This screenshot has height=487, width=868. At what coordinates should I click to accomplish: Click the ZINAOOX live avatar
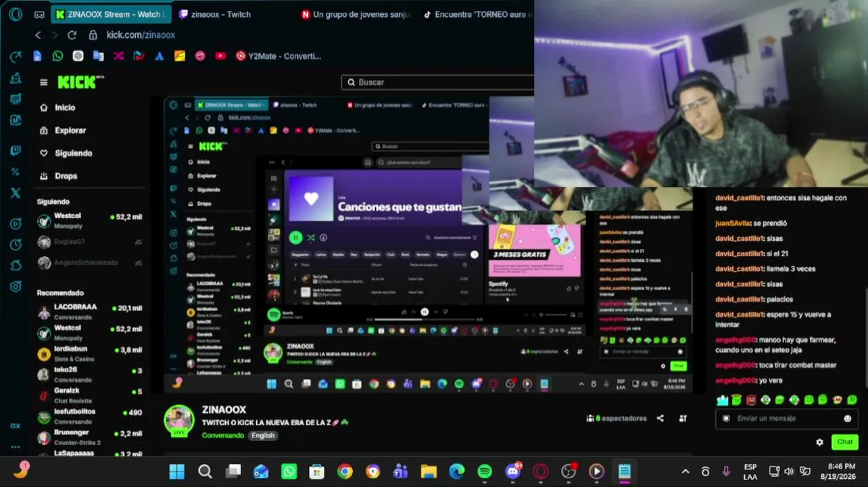click(x=179, y=421)
